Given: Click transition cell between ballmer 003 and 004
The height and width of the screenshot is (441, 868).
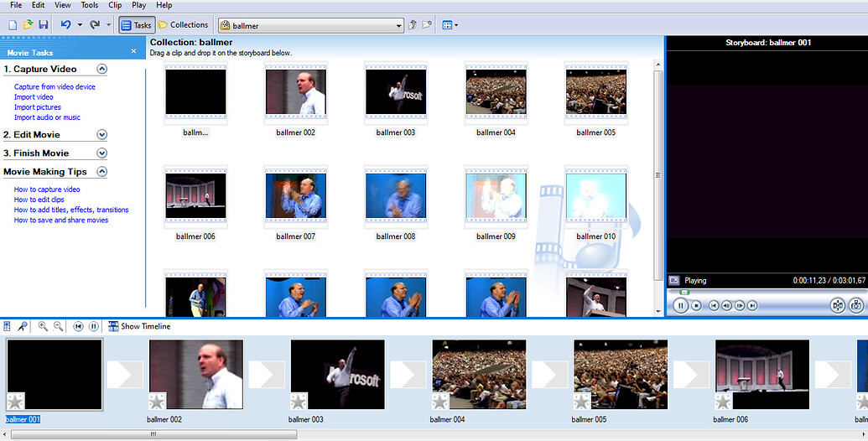Looking at the screenshot, I should tap(408, 375).
